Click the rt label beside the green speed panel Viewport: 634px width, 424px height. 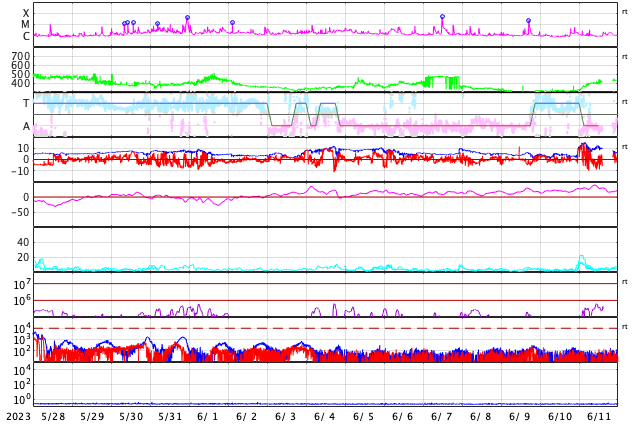tap(624, 57)
